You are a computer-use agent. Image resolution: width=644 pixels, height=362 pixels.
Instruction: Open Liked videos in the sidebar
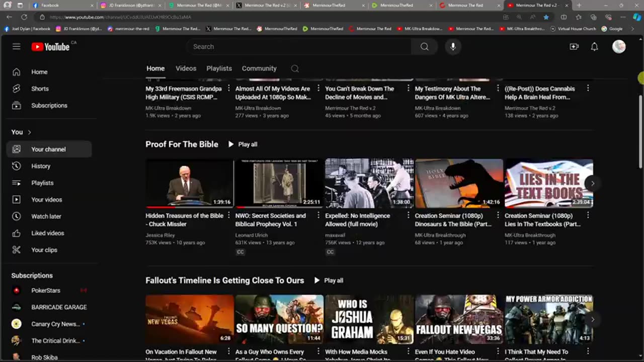(49, 233)
